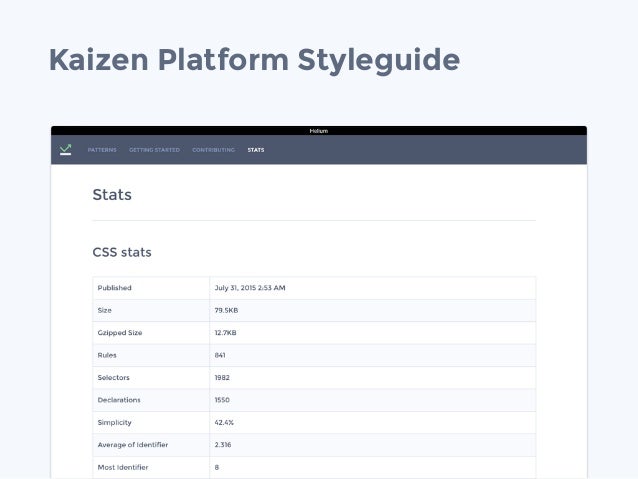Select the Size row label
This screenshot has width=638, height=479.
(x=105, y=310)
